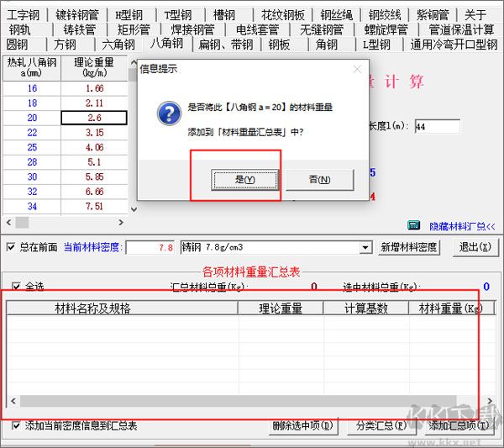Viewport: 504px width, 448px height.
Task: Switch to the 六角钢 tab
Action: tap(118, 45)
